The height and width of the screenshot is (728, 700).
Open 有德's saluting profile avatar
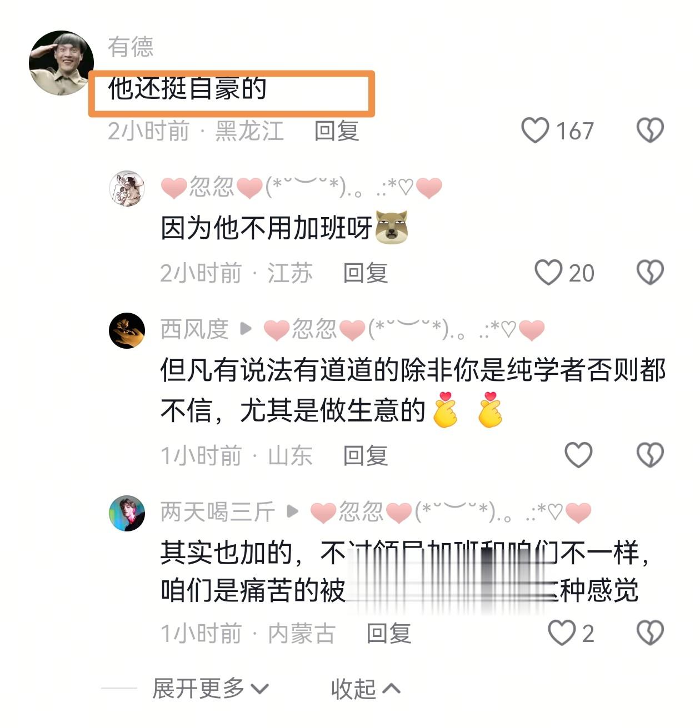pos(61,63)
